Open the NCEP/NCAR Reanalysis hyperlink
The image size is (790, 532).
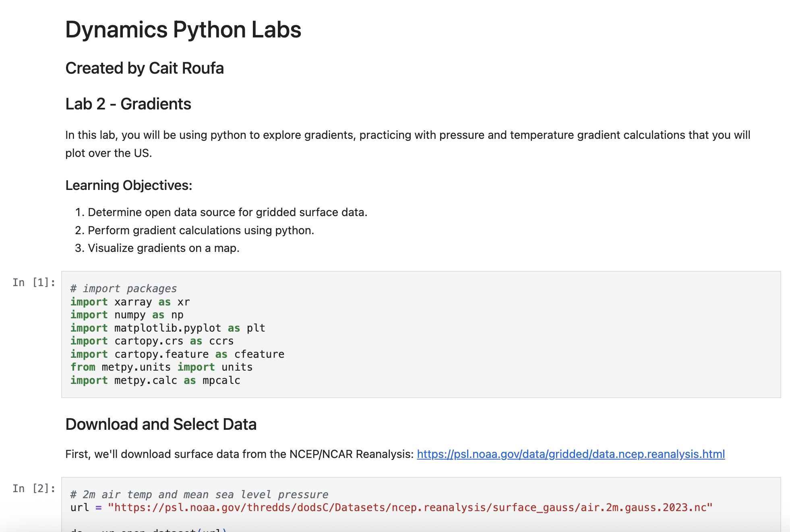coord(571,454)
